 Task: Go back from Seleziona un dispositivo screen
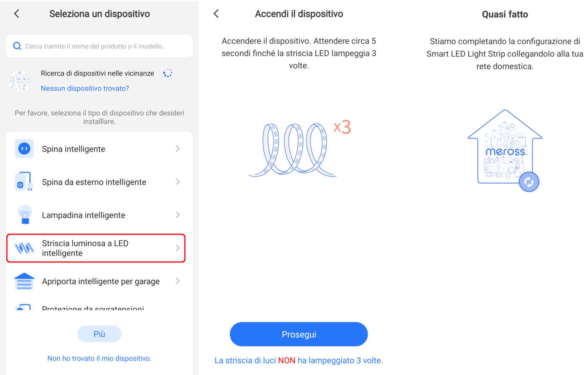click(17, 14)
